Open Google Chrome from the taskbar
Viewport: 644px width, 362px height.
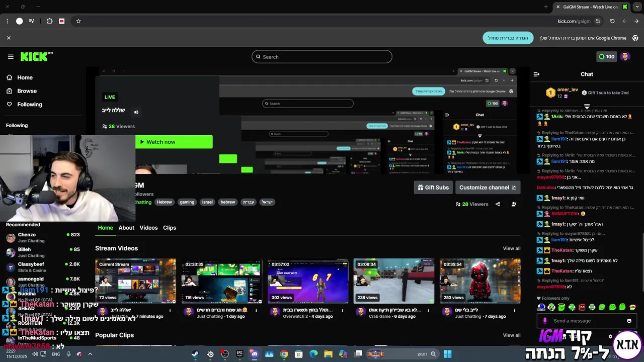(x=284, y=354)
